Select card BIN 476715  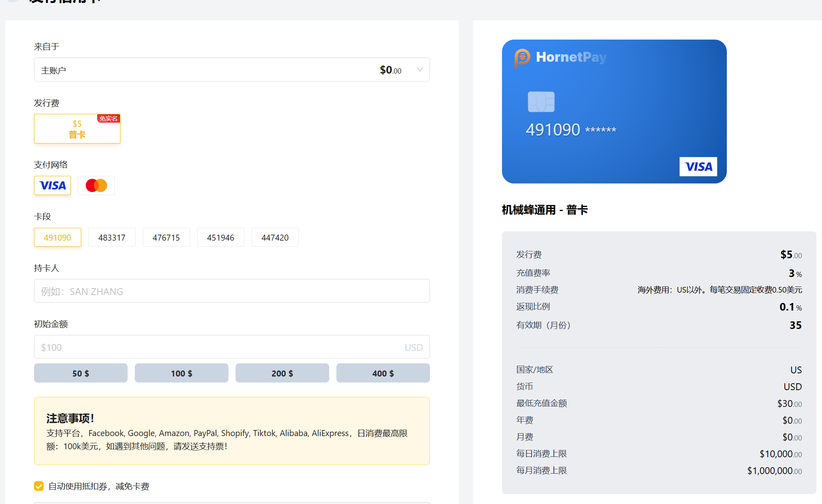(166, 237)
